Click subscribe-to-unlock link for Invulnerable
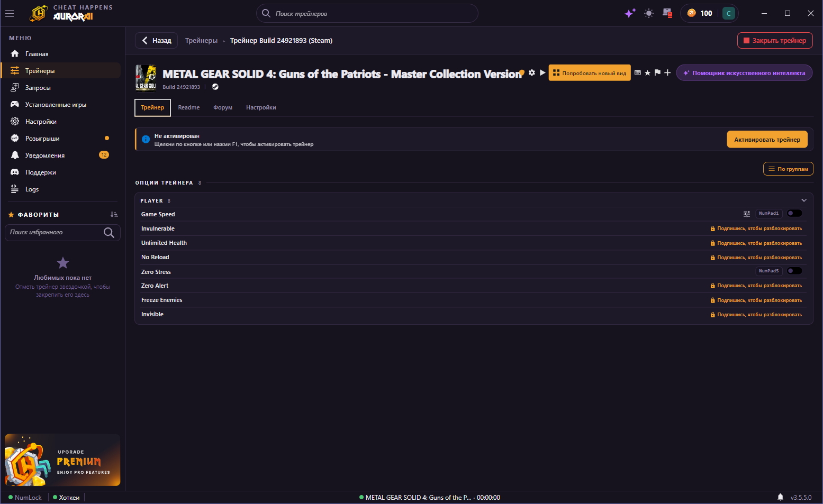The image size is (823, 504). point(756,228)
